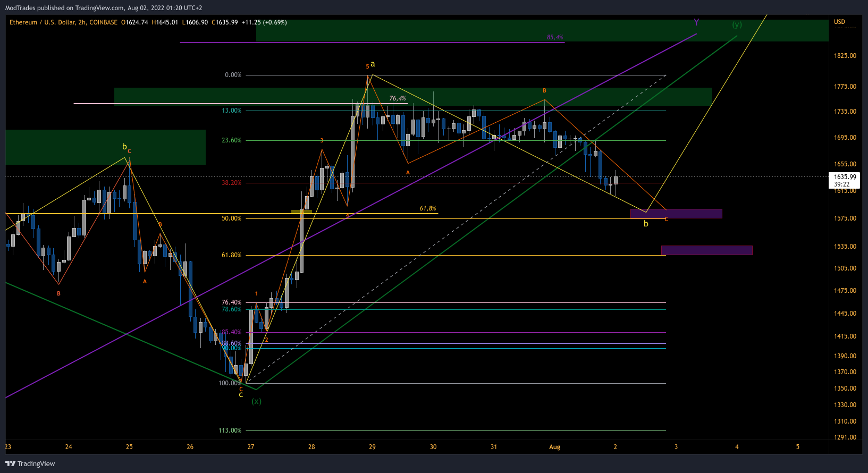Click the 1535.00 price axis label
Viewport: 868px width, 473px height.
coord(845,247)
